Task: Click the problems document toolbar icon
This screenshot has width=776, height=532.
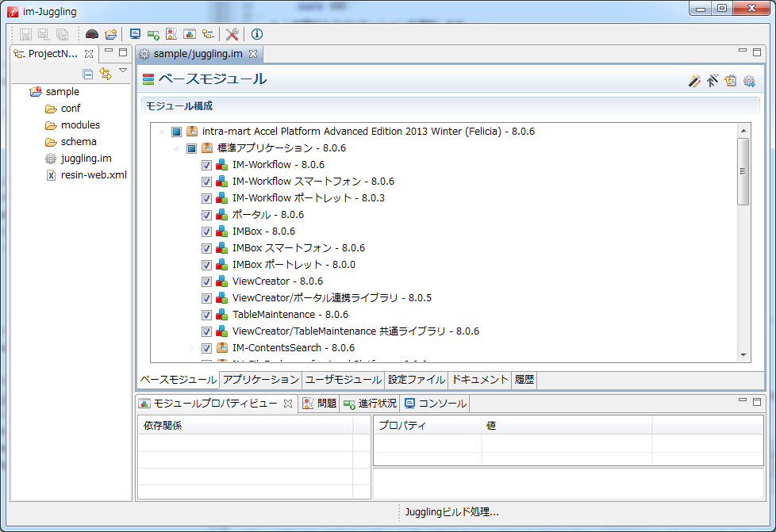Action: 171,34
